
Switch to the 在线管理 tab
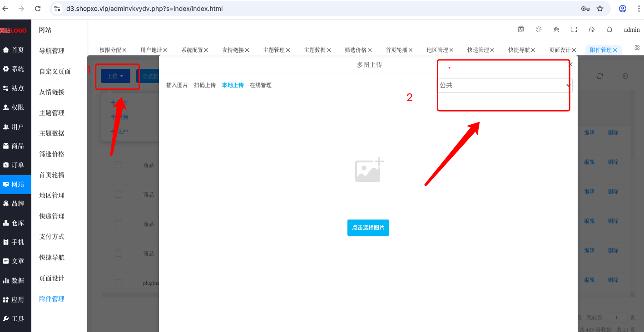(261, 85)
